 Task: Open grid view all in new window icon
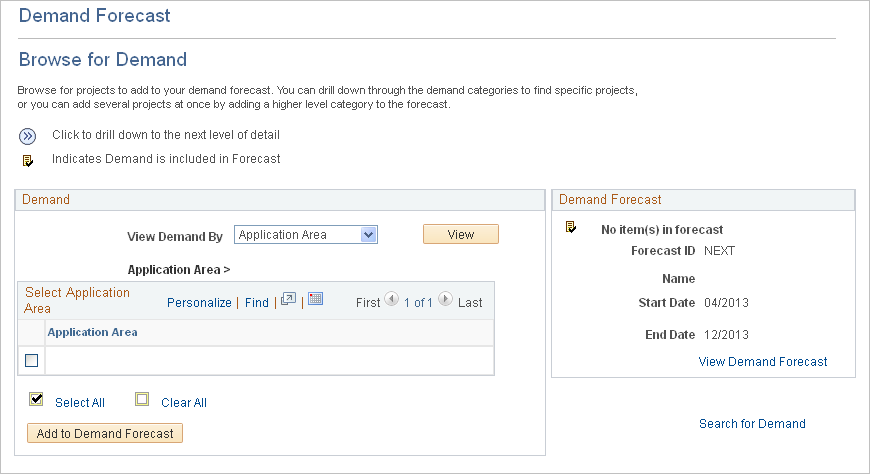point(289,299)
